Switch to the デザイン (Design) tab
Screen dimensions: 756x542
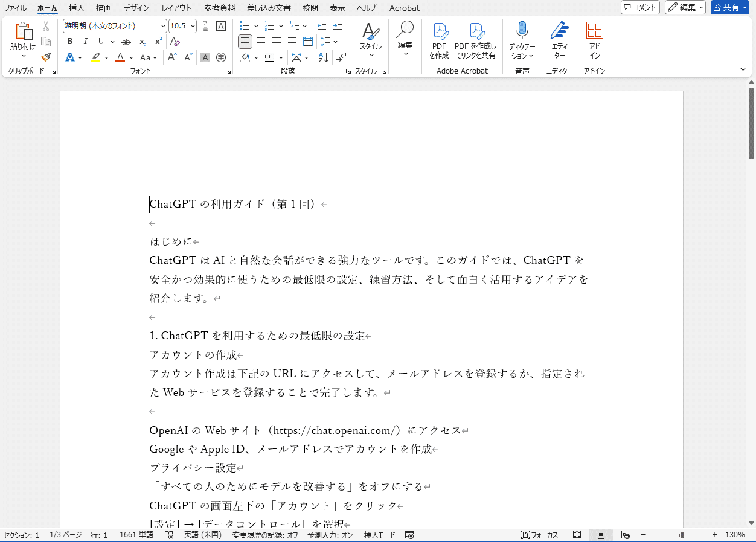(x=136, y=8)
